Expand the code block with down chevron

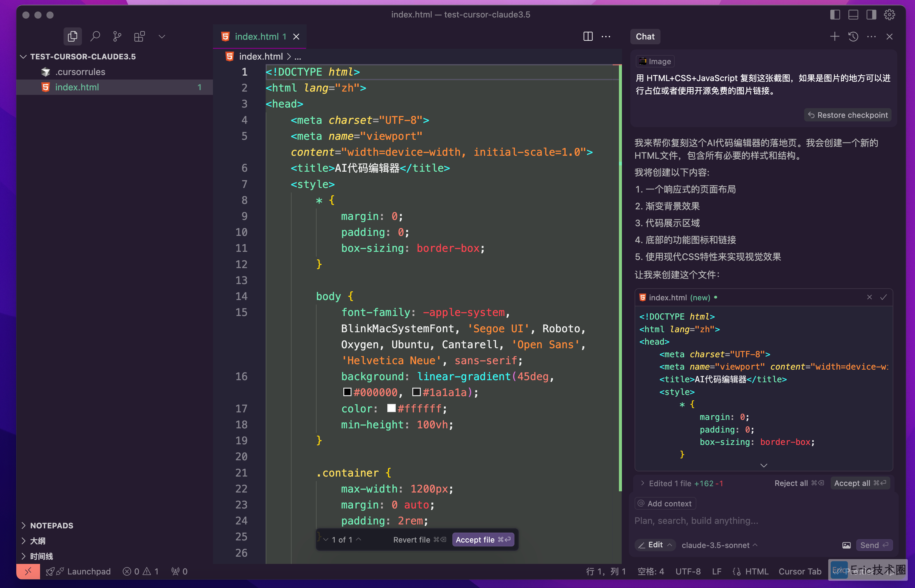coord(764,465)
